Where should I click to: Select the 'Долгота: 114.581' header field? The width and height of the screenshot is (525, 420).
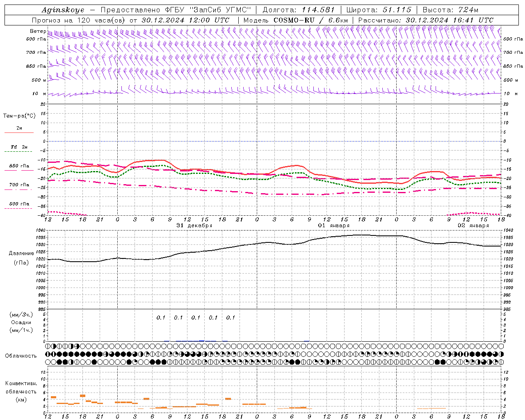point(299,10)
